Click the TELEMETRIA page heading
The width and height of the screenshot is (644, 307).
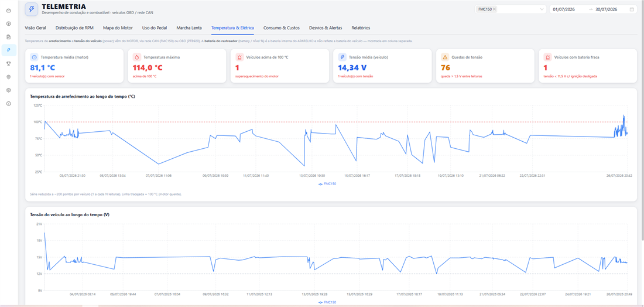point(64,6)
